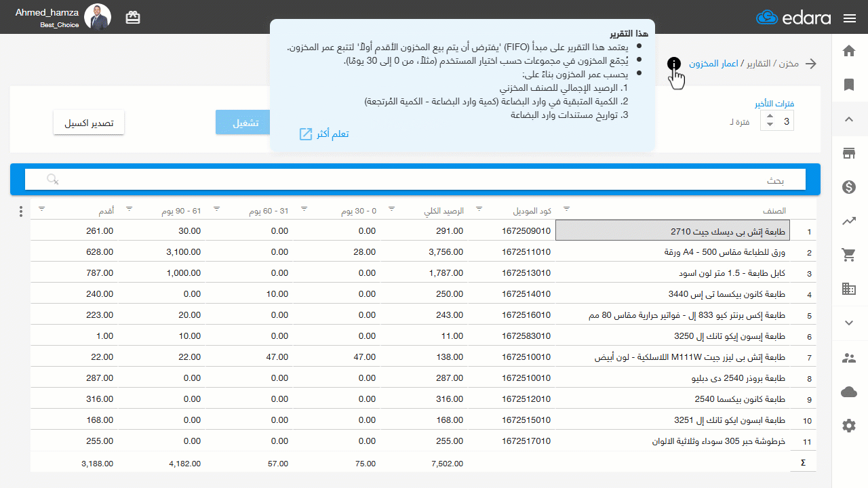The height and width of the screenshot is (488, 868).
Task: Open bookmarks icon in sidebar
Action: 848,85
